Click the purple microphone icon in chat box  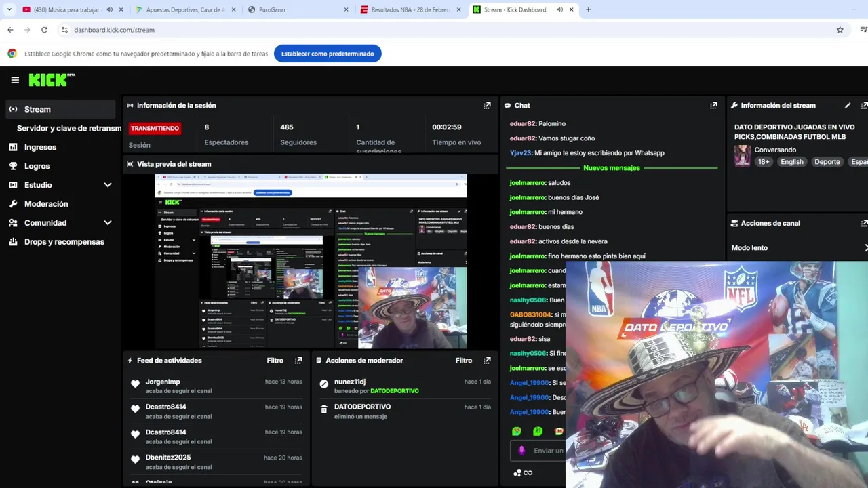(x=521, y=451)
